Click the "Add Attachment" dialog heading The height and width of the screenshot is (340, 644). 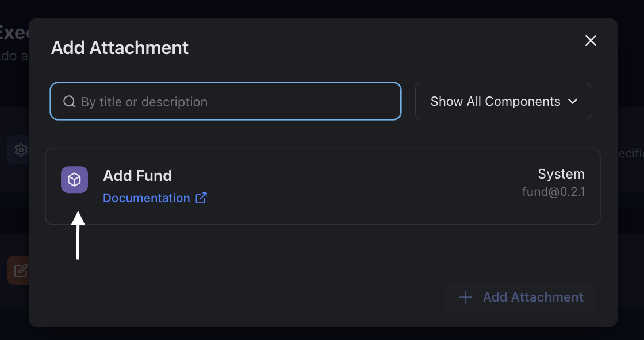120,48
